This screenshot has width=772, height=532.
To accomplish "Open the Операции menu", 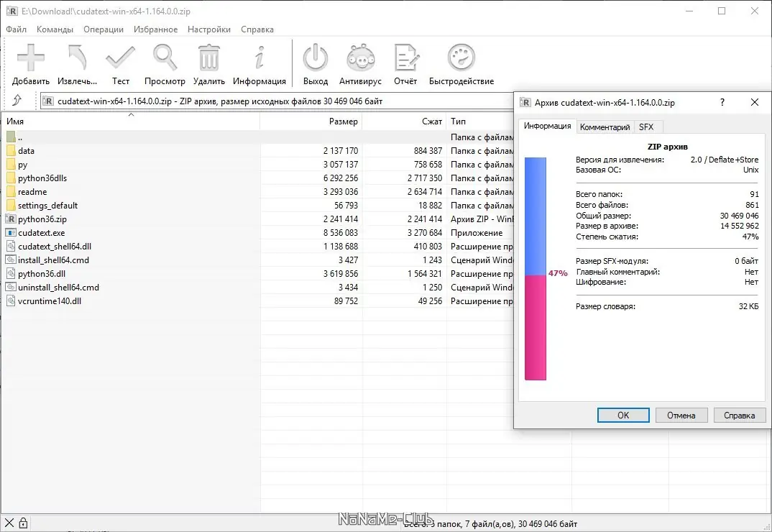I will pos(104,29).
